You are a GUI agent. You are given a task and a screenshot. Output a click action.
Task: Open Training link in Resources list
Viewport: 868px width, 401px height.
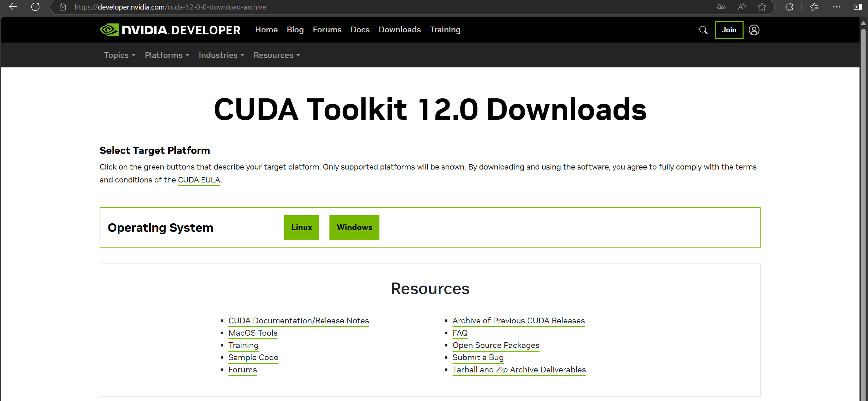243,345
